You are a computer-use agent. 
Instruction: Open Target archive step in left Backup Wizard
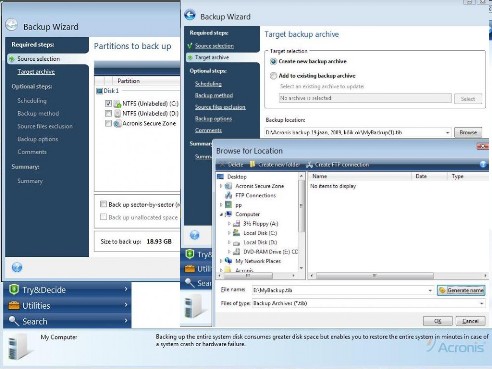(x=36, y=72)
